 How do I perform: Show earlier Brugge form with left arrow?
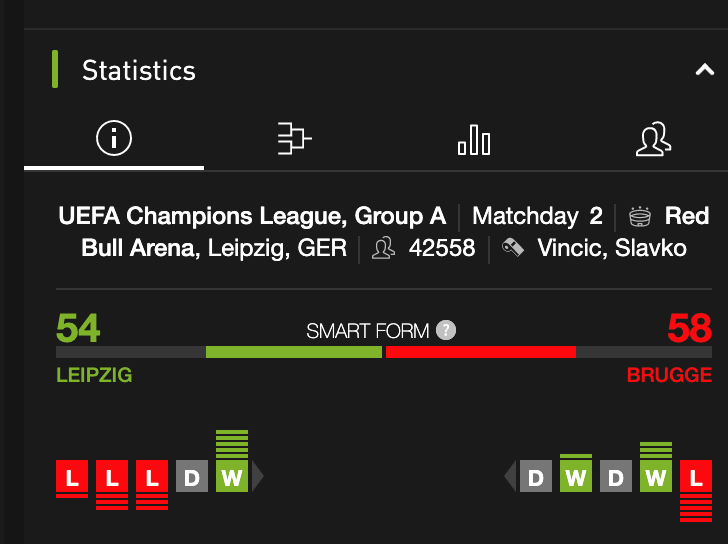(x=510, y=476)
